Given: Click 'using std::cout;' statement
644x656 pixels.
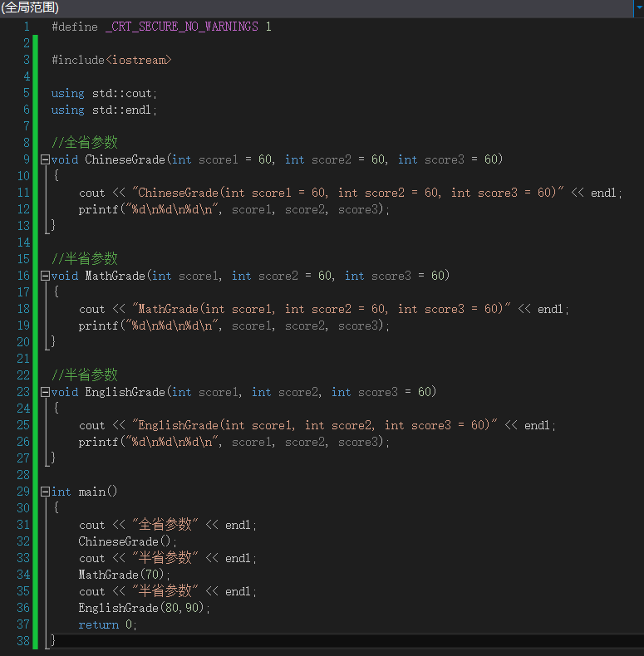Looking at the screenshot, I should click(104, 93).
